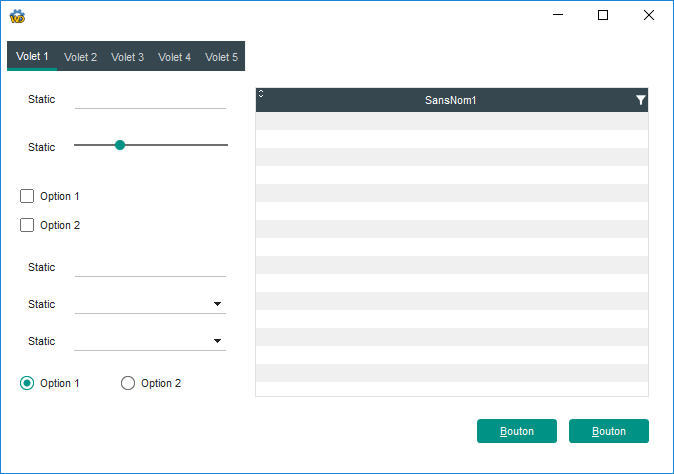Tick the Option 2 checkbox
Viewport: 674px width, 474px height.
28,225
